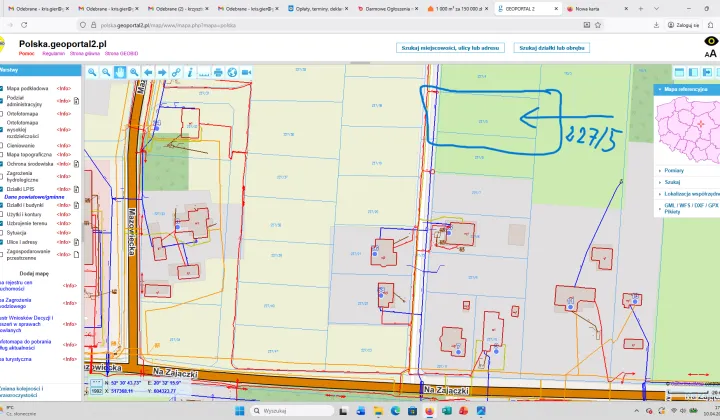This screenshot has width=720, height=420.
Task: Click the map link chain icon
Action: point(176,72)
